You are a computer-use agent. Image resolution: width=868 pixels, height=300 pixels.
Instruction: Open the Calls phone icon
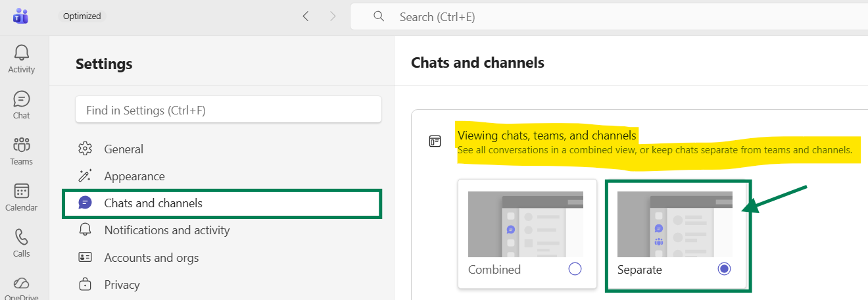22,237
